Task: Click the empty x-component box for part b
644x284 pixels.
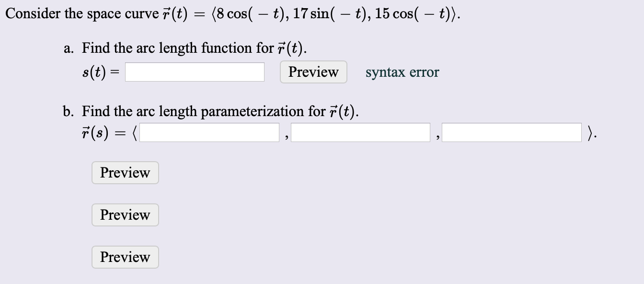Action: pos(208,133)
